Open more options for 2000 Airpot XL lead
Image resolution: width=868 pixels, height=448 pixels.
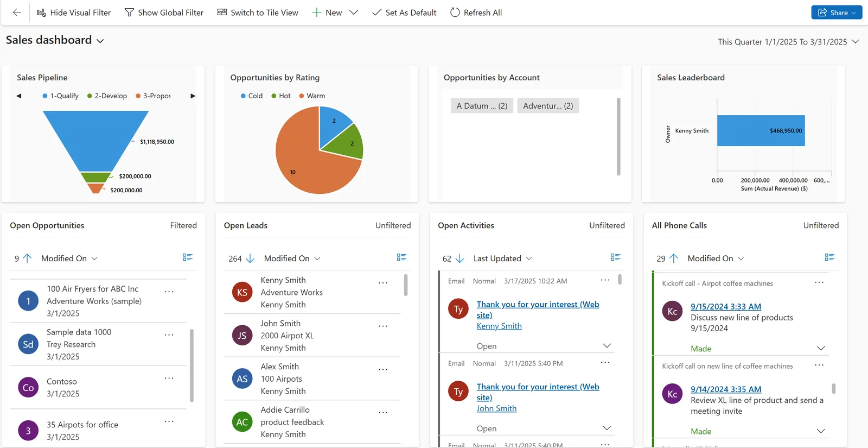tap(383, 326)
